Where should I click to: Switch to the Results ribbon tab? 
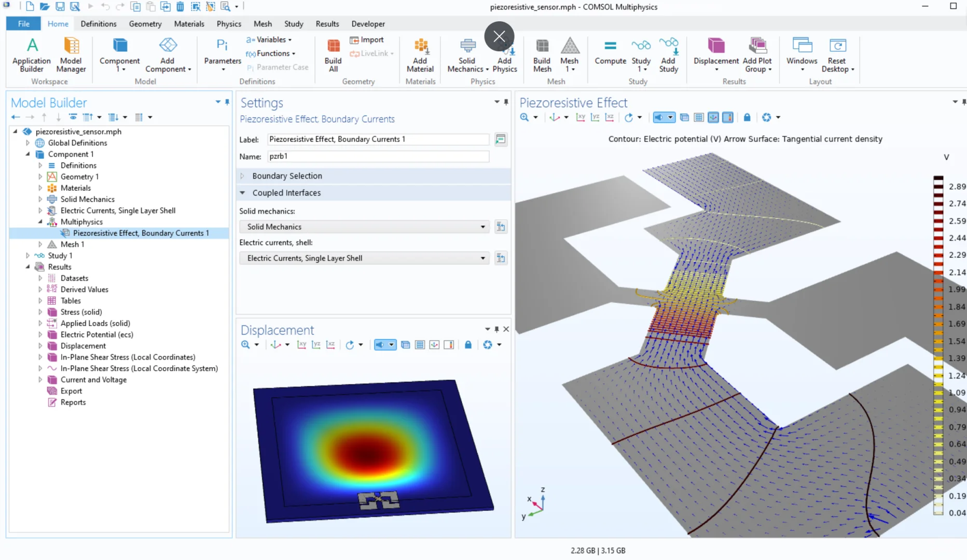point(327,24)
